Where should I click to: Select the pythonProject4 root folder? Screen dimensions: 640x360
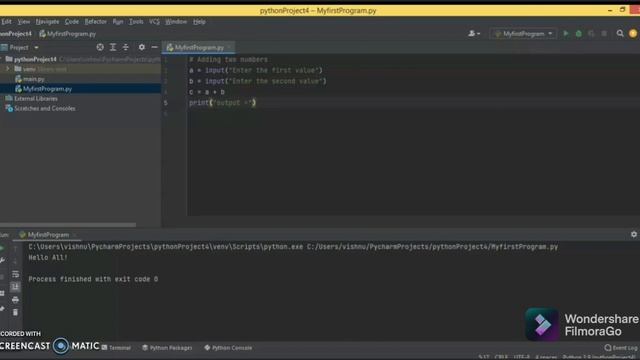click(x=35, y=59)
